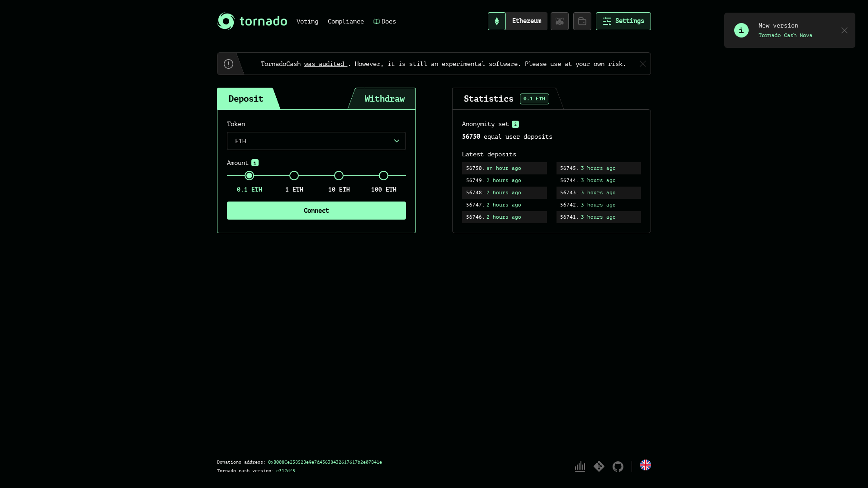Click the Docs book icon
This screenshot has height=488, width=868.
(377, 21)
